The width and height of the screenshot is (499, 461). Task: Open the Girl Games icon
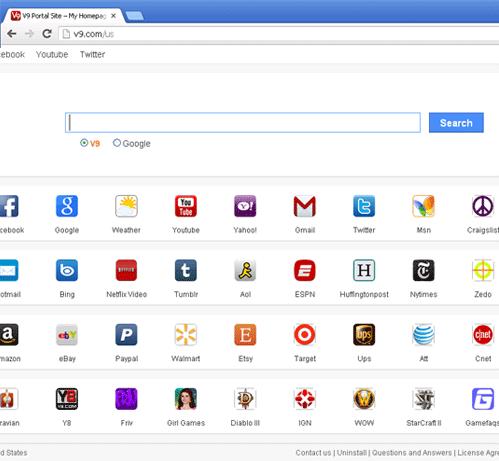(186, 399)
